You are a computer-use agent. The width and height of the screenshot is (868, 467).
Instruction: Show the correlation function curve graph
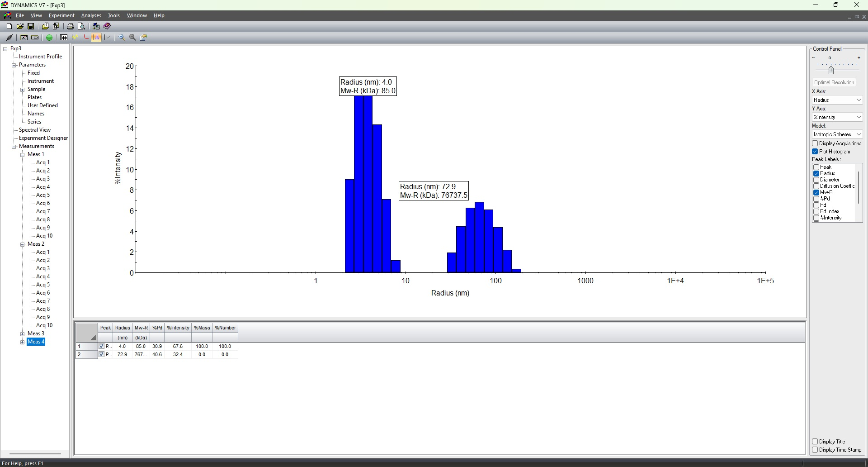click(85, 38)
